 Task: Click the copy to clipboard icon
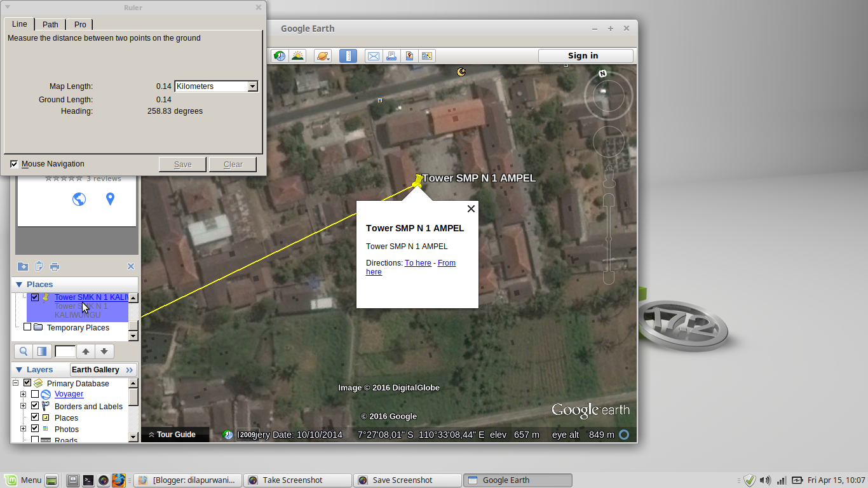39,266
